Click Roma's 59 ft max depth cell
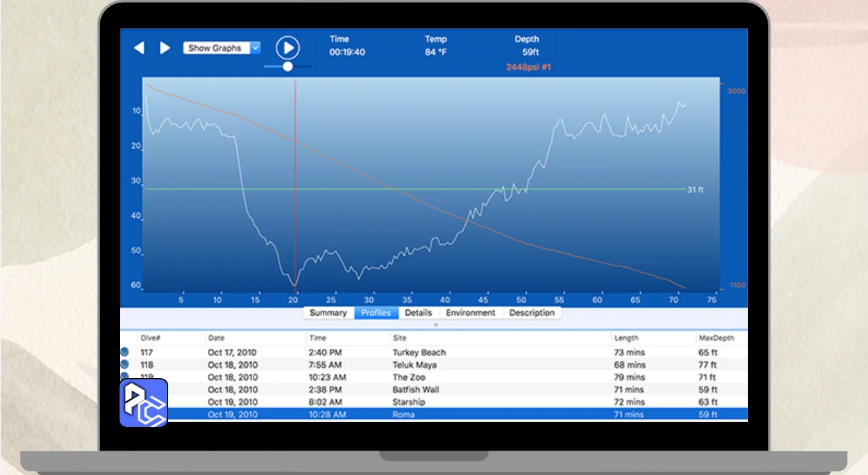 pos(708,415)
